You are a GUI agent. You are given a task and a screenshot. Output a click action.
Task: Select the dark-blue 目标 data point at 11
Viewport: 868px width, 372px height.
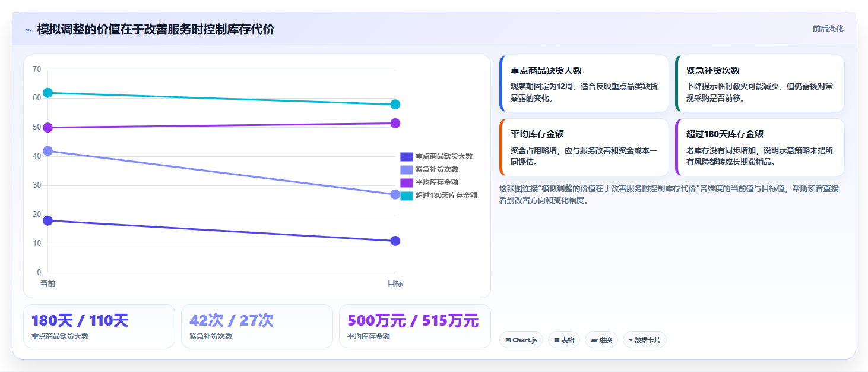(395, 241)
